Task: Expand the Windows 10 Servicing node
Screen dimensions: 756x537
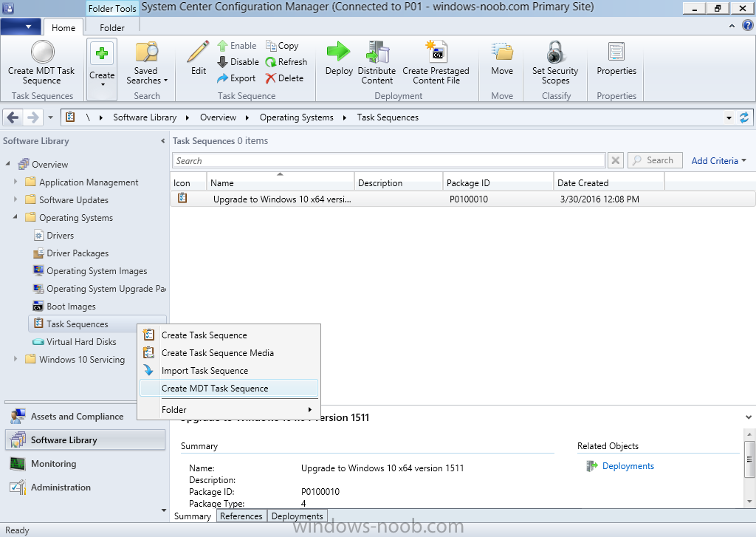Action: tap(16, 359)
